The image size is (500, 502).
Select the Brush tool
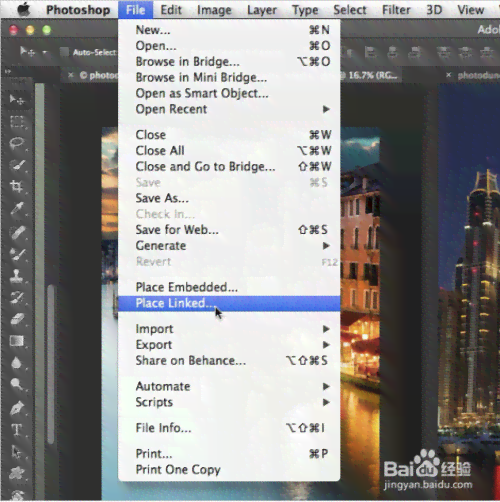[x=17, y=254]
